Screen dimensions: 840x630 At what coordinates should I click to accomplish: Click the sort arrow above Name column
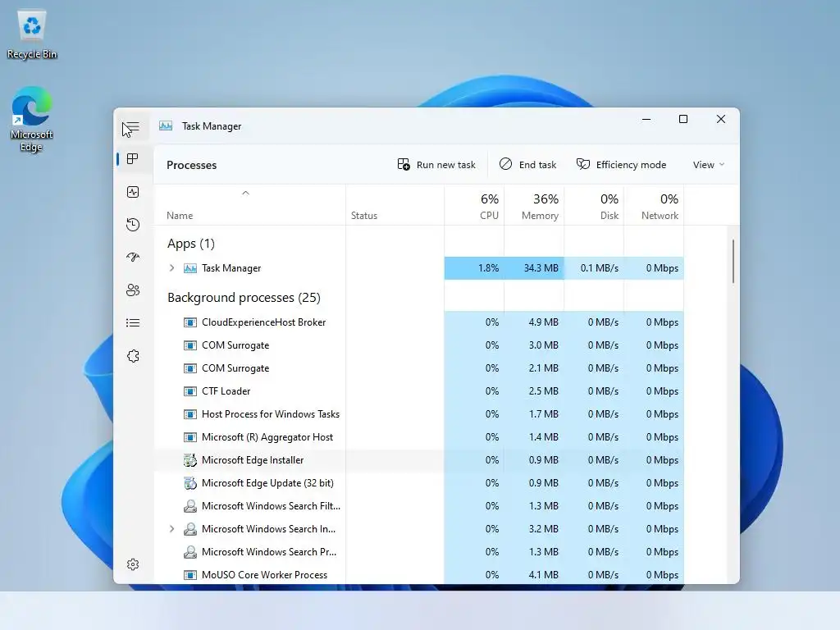coord(246,193)
